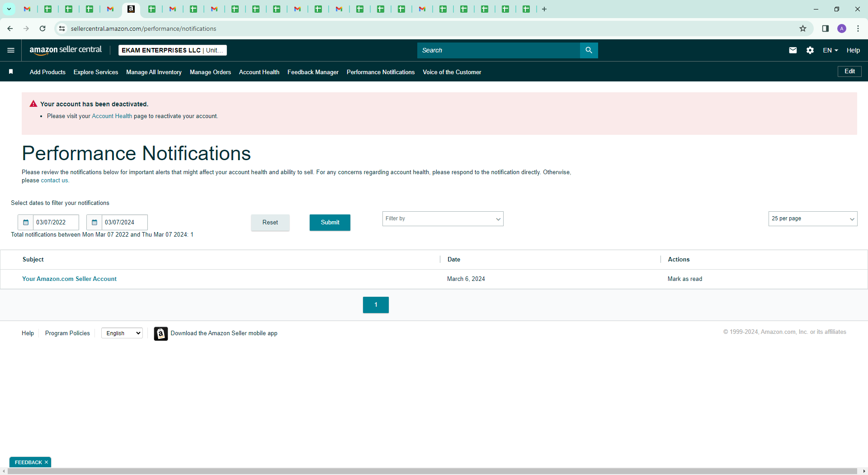The height and width of the screenshot is (475, 868).
Task: Open the hamburger navigation menu
Action: [x=11, y=50]
